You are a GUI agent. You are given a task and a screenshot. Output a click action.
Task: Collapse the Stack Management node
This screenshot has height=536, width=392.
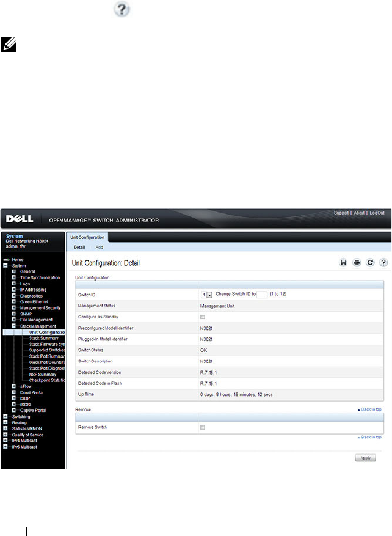pyautogui.click(x=13, y=326)
